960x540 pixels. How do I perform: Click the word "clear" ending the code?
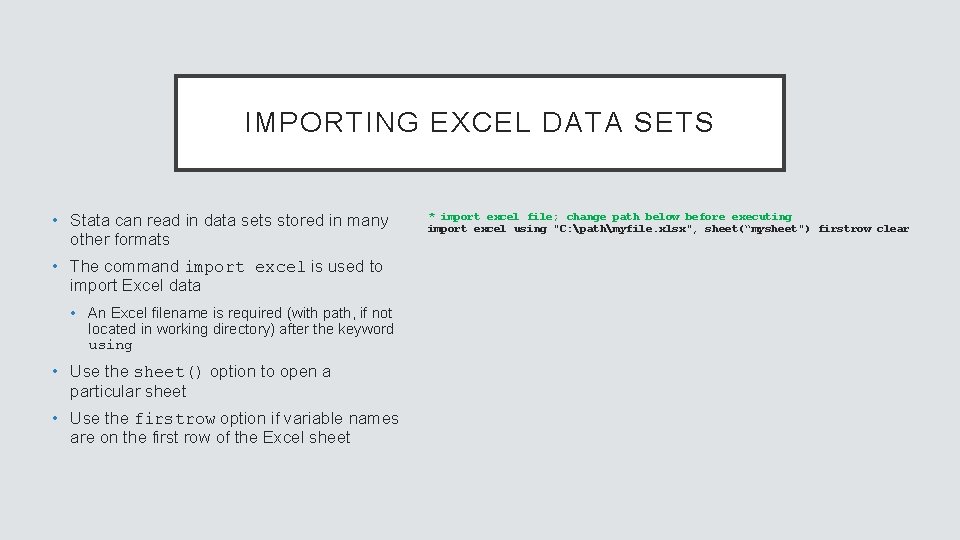[893, 229]
